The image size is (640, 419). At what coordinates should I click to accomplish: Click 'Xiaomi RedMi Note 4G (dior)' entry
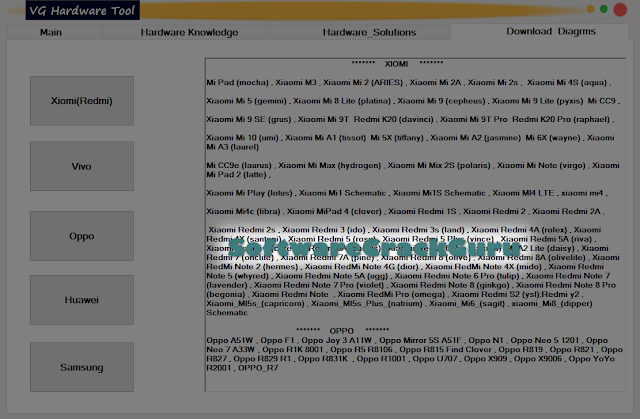tap(362, 267)
